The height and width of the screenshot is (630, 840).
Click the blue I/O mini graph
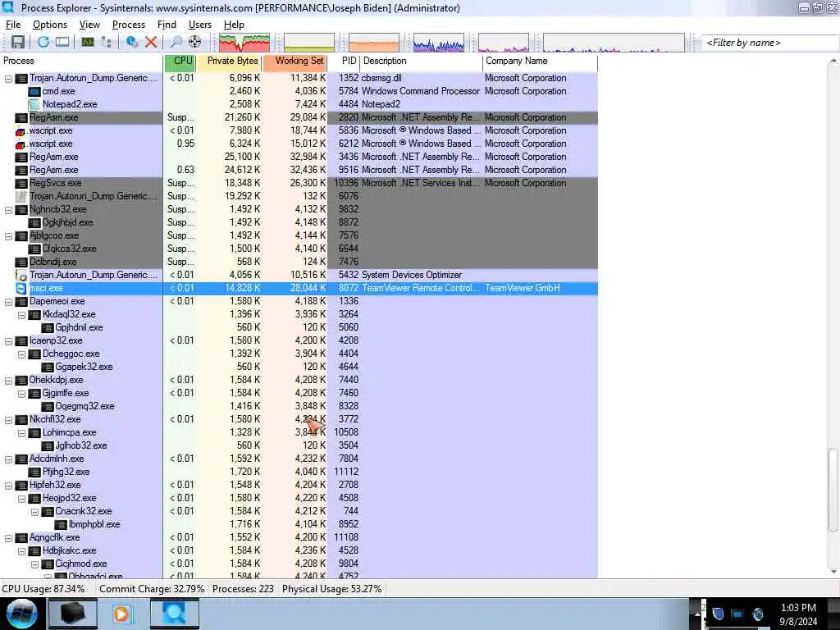coord(439,43)
